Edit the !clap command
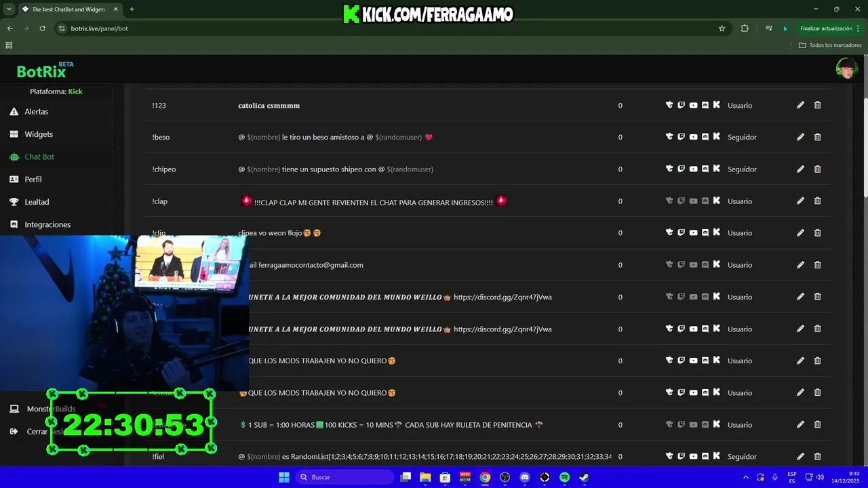 (x=800, y=201)
